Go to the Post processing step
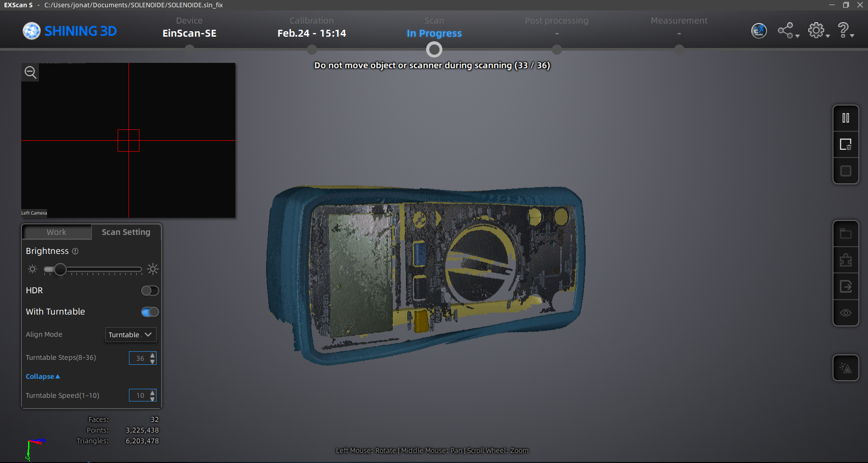The height and width of the screenshot is (463, 868). (557, 26)
